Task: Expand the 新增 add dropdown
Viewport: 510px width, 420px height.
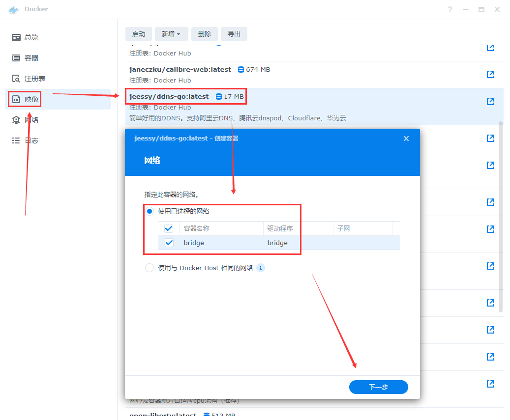Action: tap(171, 34)
